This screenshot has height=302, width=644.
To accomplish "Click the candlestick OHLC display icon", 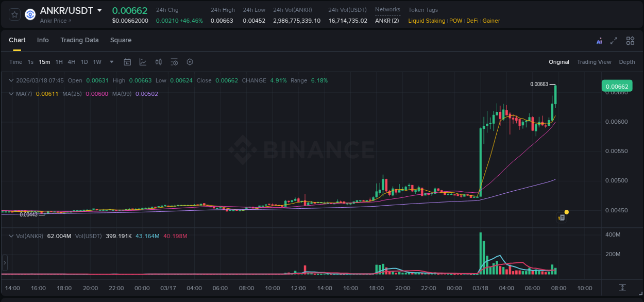I will 158,62.
